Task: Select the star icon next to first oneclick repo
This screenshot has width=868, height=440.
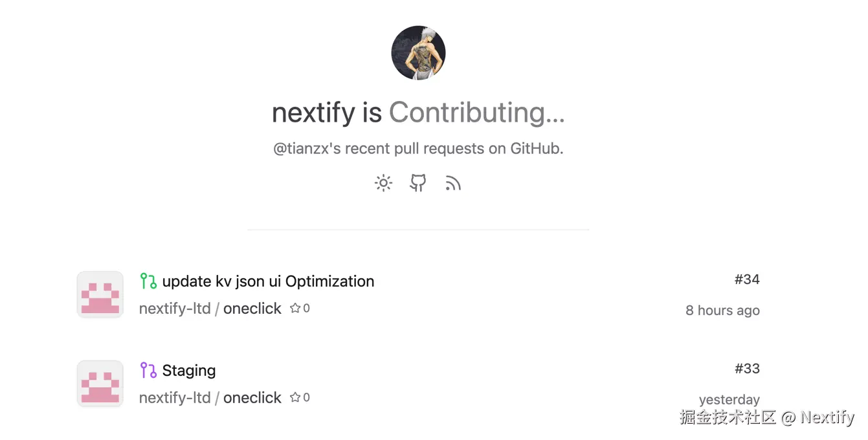Action: click(x=295, y=308)
